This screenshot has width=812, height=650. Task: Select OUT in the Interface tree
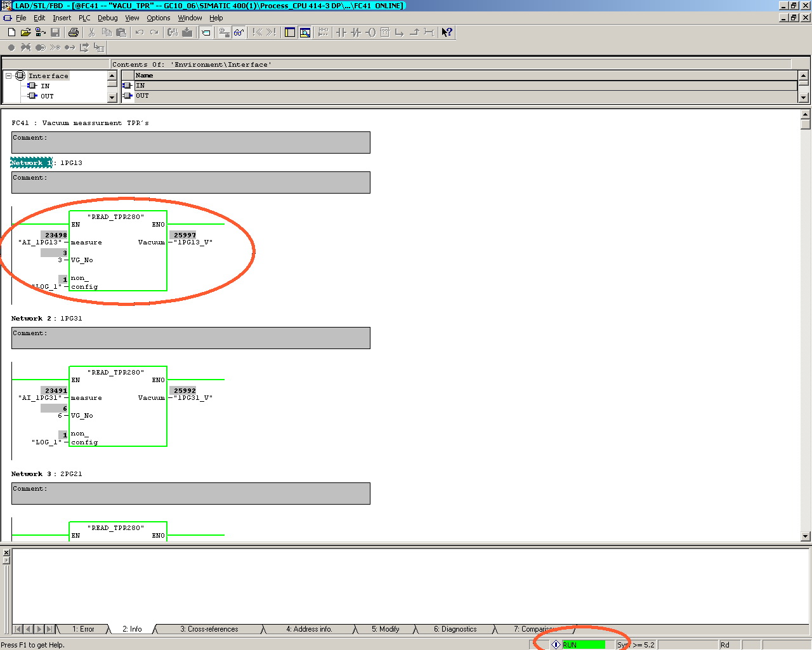pos(47,96)
